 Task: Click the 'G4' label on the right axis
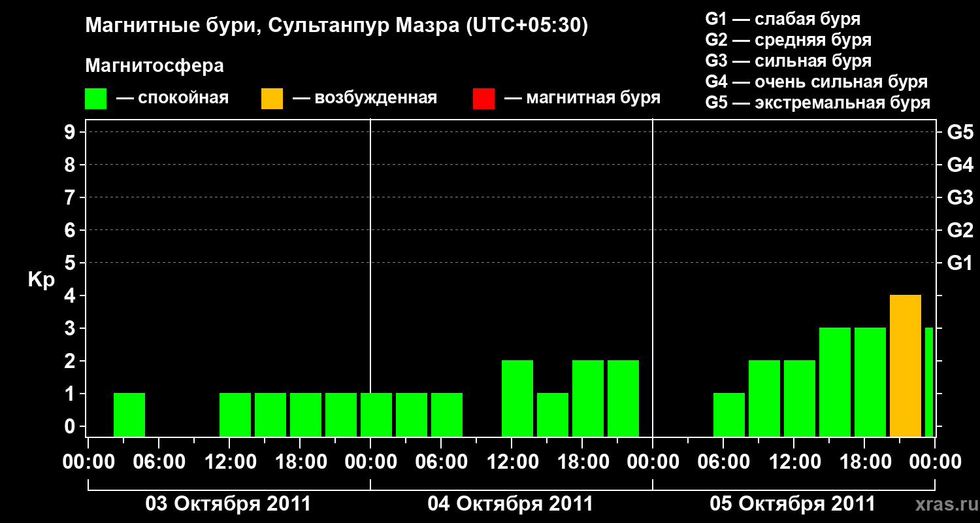pos(960,165)
